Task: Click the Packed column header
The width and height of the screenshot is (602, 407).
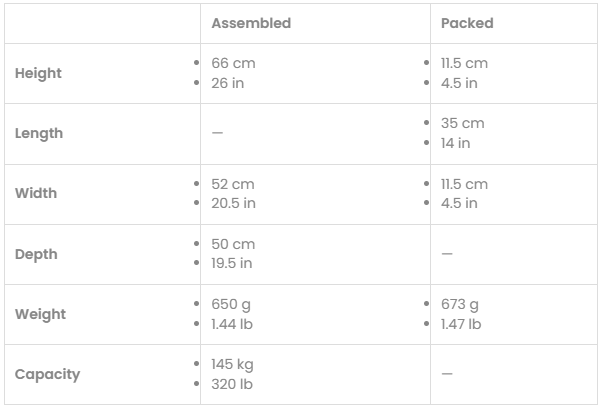Action: [467, 23]
